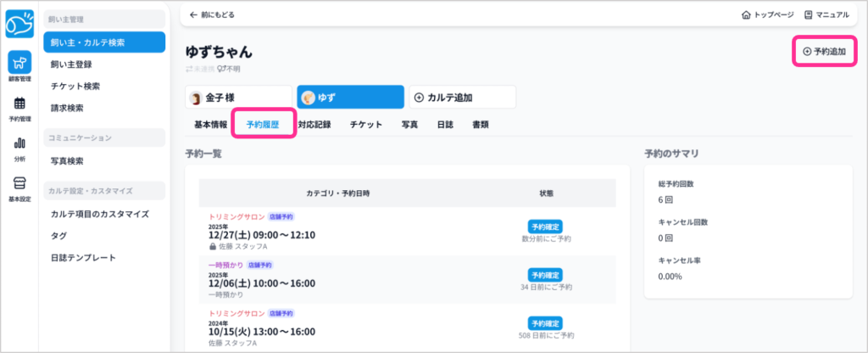Viewport: 868px width, 353px height.
Task: Switch to the 予約履歴 tab
Action: [264, 125]
